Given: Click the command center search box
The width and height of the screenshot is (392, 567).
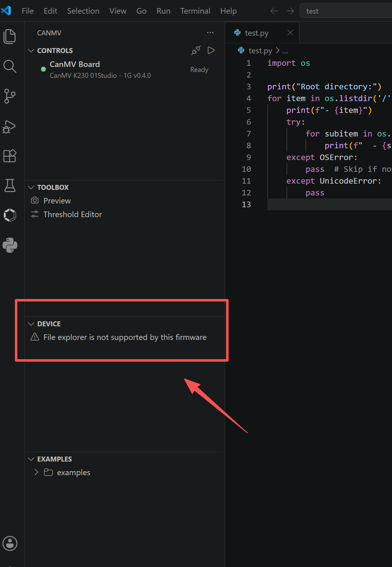Looking at the screenshot, I should (346, 11).
